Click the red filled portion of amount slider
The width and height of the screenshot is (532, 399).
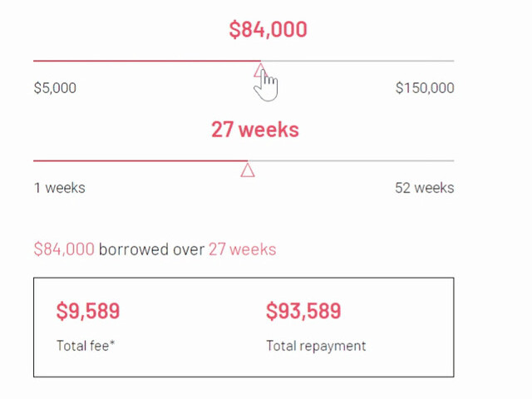point(147,61)
